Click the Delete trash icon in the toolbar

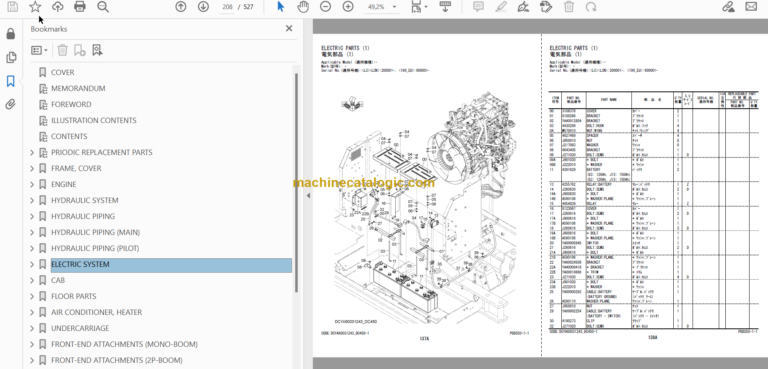click(x=569, y=7)
